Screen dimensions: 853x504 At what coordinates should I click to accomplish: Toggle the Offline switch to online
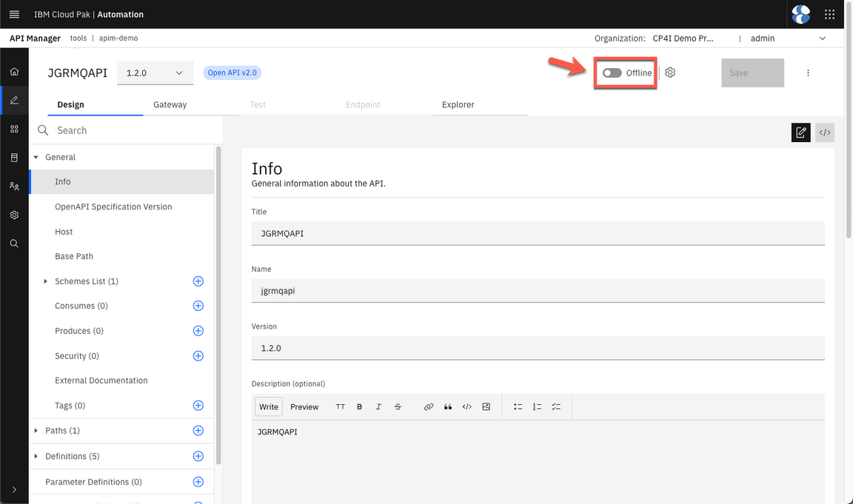click(612, 73)
